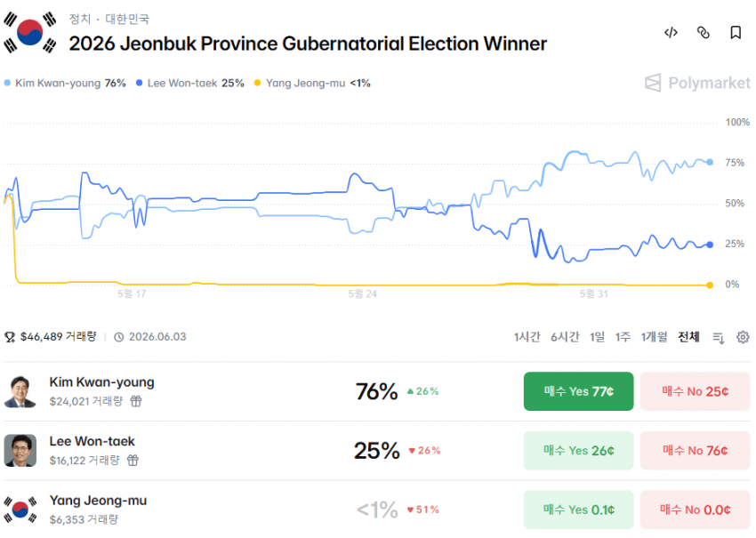Toggle Yang Jeong-mu legend series
This screenshot has width=756, height=538.
(312, 83)
